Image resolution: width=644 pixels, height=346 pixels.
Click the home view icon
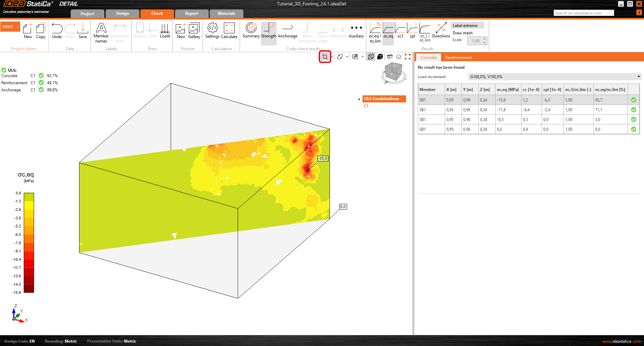(x=399, y=57)
